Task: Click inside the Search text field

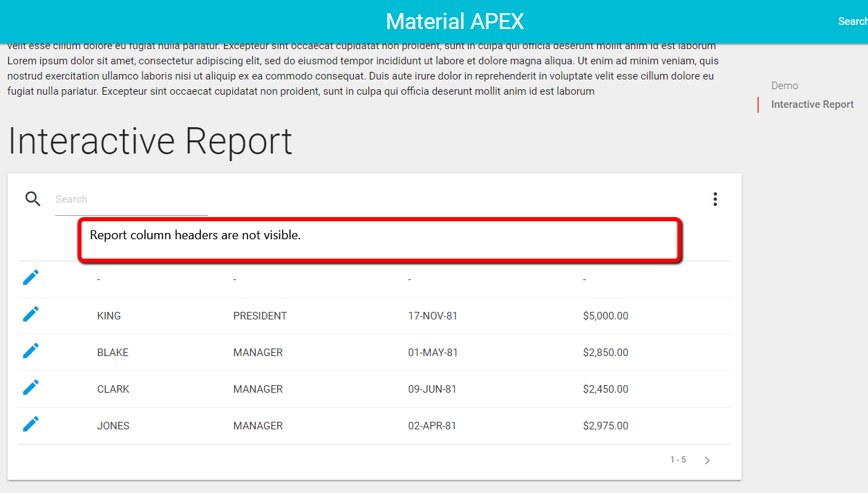Action: pos(131,198)
